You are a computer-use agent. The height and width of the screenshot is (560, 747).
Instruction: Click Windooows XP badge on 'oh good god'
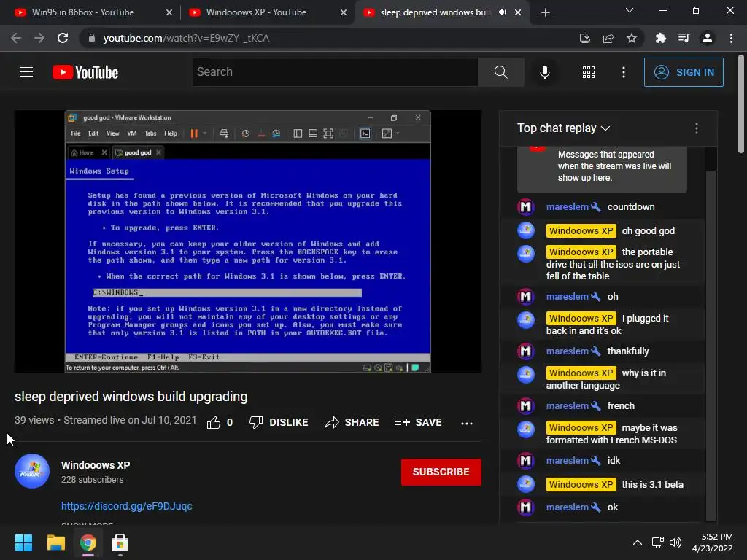click(581, 231)
